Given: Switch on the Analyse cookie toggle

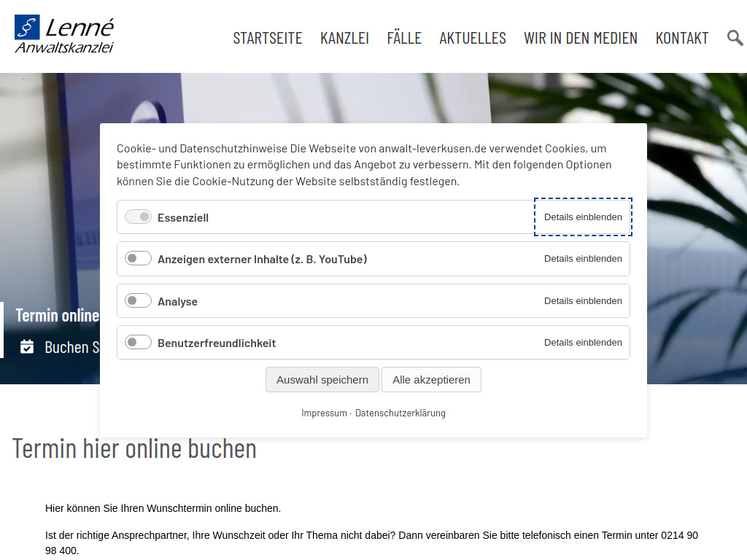Looking at the screenshot, I should [138, 300].
